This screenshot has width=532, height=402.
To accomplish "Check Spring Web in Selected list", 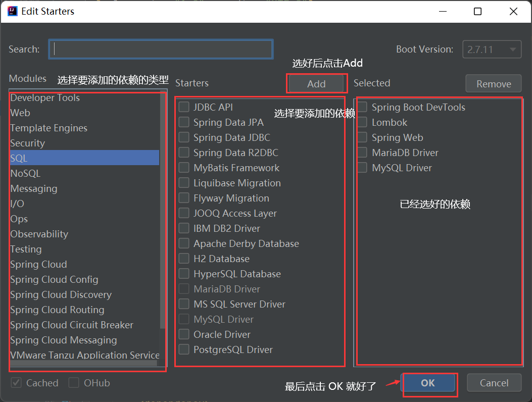I will pos(362,137).
